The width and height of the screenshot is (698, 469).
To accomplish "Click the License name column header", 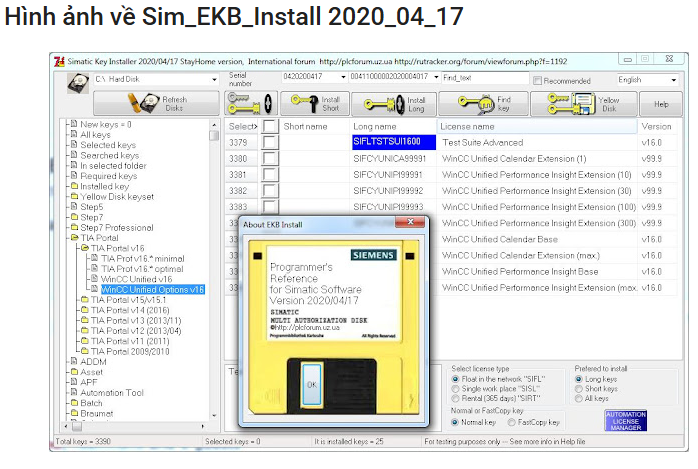I will pyautogui.click(x=537, y=126).
